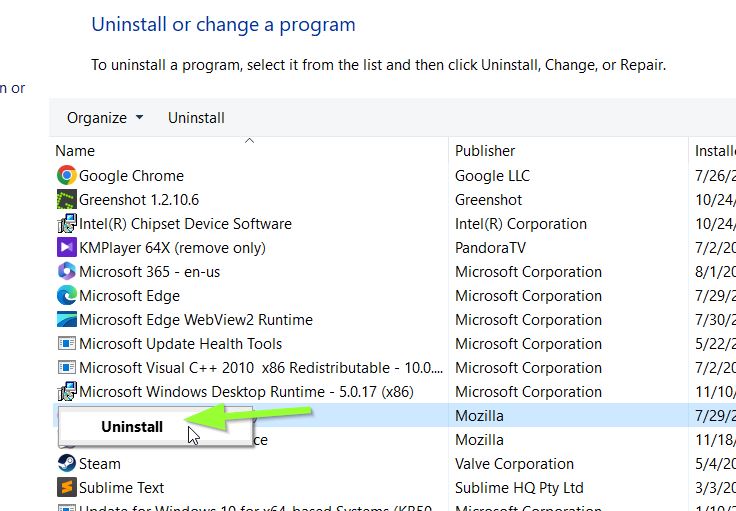Choose Uninstall from the context menu

point(132,427)
